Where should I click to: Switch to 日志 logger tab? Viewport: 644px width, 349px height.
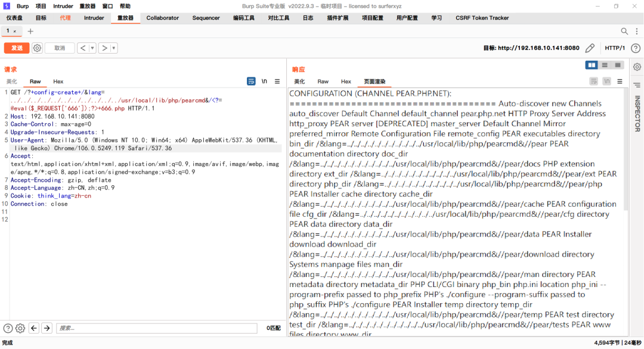(308, 18)
